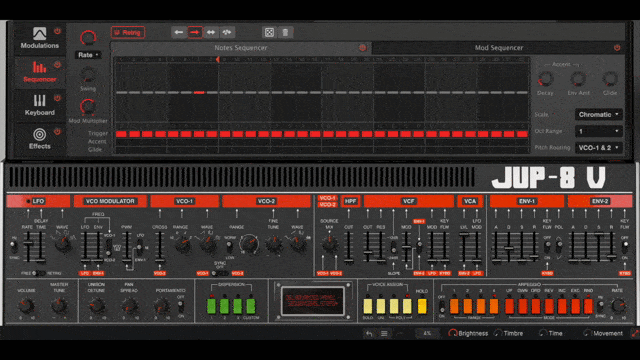Open the Modulations panel icon
Image resolution: width=640 pixels, height=360 pixels.
pos(40,33)
